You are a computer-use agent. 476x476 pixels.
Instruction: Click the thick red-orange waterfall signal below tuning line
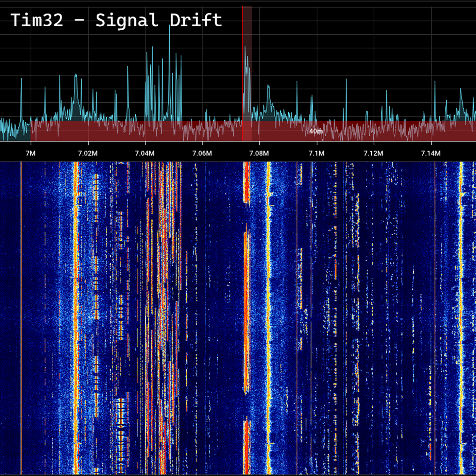pyautogui.click(x=247, y=306)
